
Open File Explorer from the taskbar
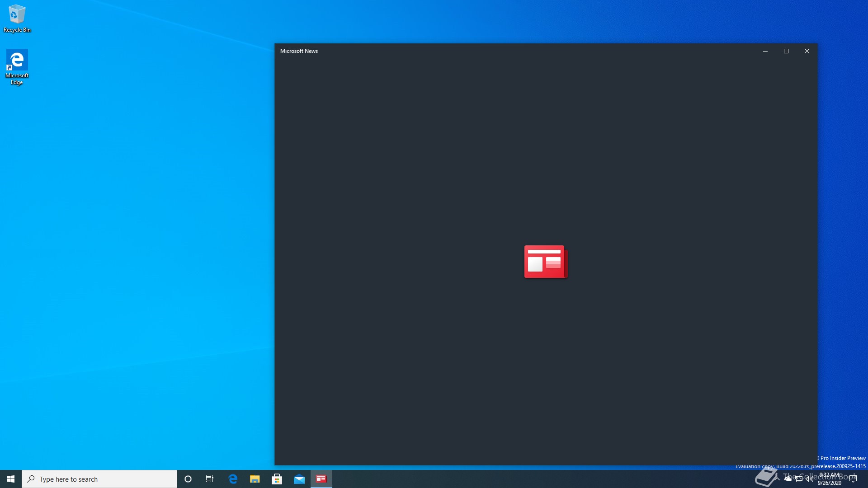(x=255, y=479)
